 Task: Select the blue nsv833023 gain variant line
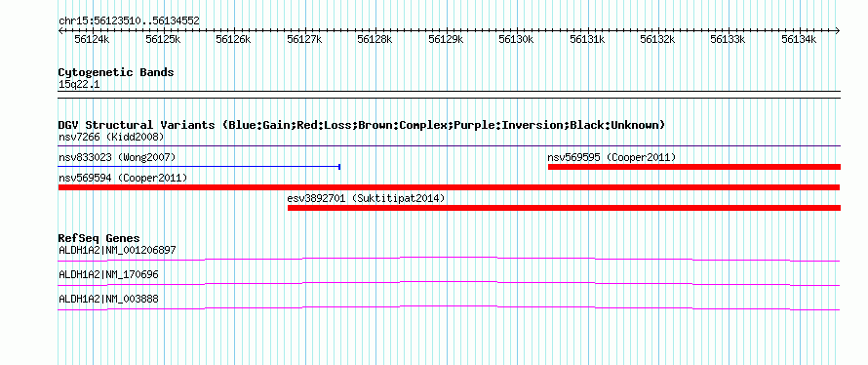pyautogui.click(x=199, y=167)
